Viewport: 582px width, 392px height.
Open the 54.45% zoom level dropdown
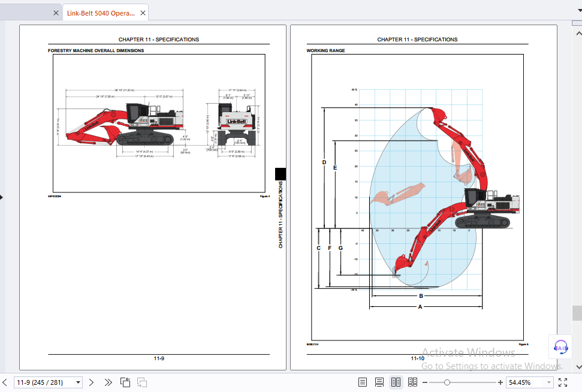(548, 382)
